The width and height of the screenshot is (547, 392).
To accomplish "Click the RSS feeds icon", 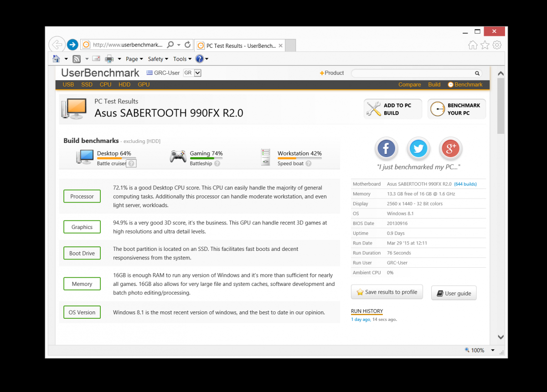I will pyautogui.click(x=77, y=59).
